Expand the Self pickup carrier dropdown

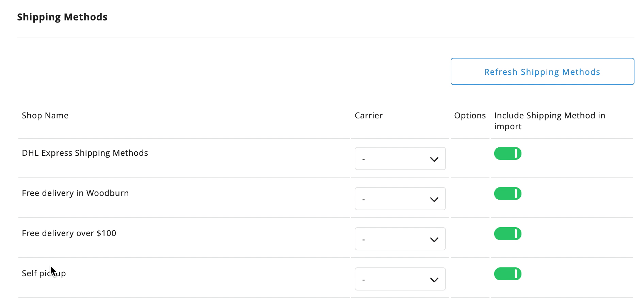click(x=400, y=279)
